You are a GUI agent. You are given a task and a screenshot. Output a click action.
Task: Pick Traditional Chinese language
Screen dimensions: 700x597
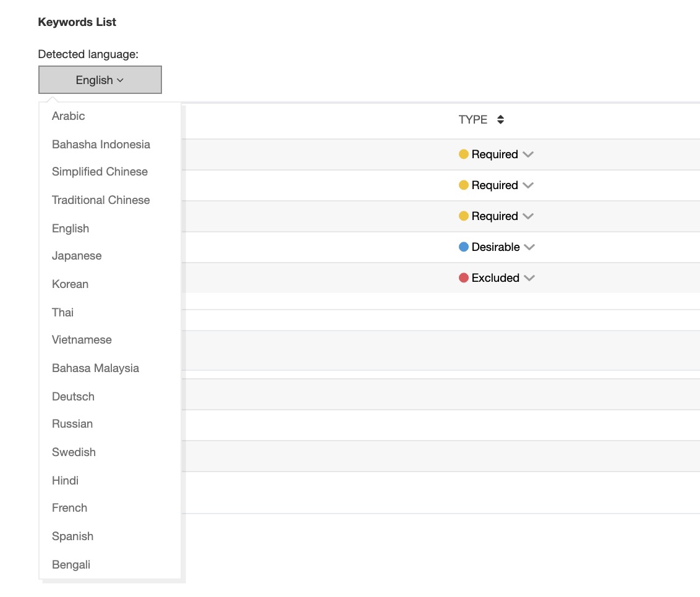coord(101,200)
